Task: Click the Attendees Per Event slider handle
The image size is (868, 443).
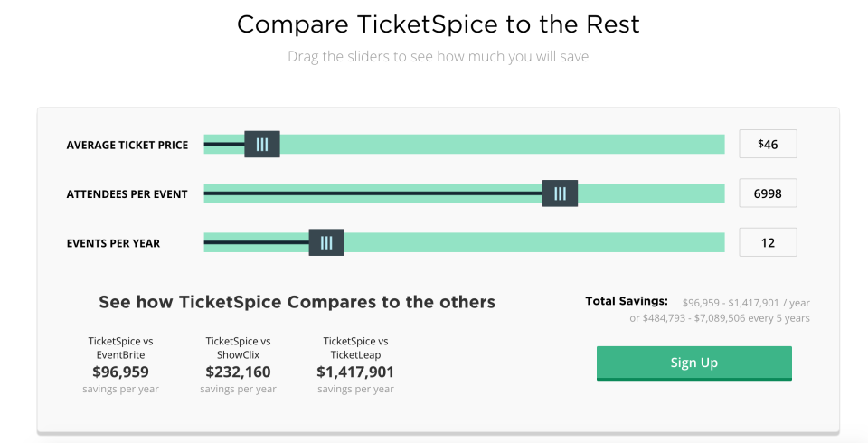Action: pyautogui.click(x=560, y=193)
